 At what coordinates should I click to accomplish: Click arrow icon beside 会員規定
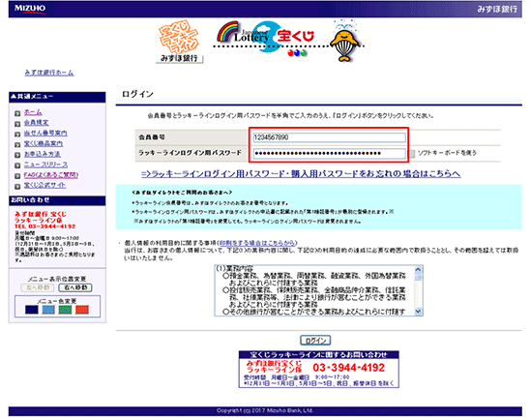[x=17, y=124]
